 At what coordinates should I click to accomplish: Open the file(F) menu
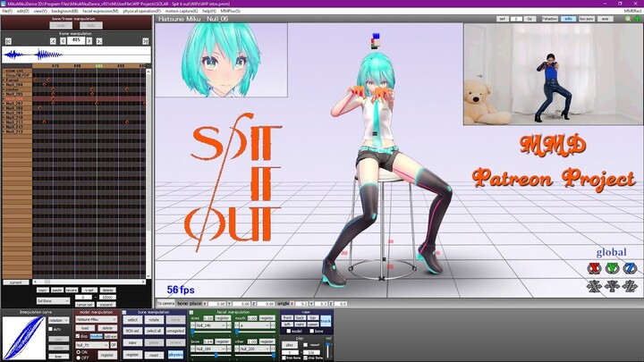(x=7, y=11)
